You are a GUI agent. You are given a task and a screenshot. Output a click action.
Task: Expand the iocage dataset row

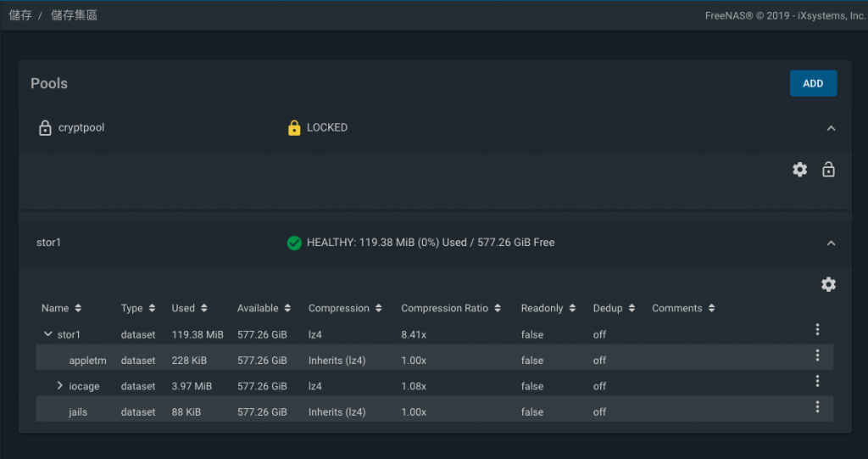tap(60, 385)
